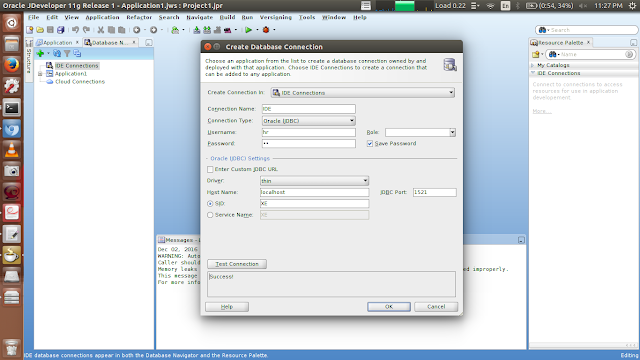Viewport: 640px width, 360px height.
Task: Select Cloud Connections tree item
Action: click(80, 82)
